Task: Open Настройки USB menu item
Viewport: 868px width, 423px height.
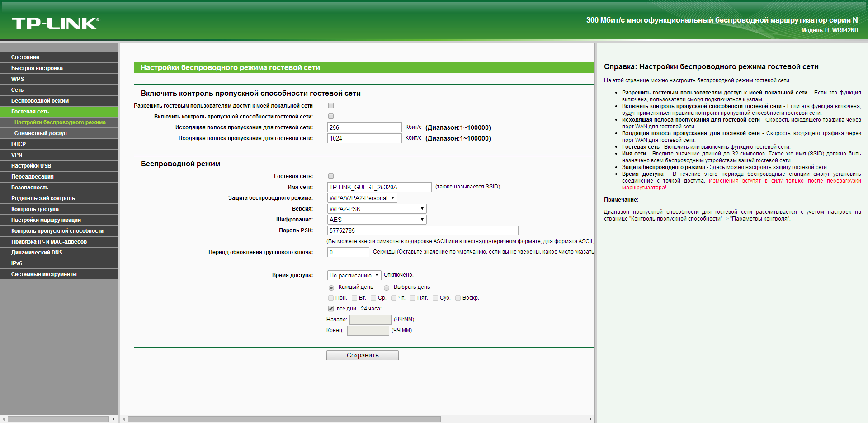Action: (x=59, y=166)
